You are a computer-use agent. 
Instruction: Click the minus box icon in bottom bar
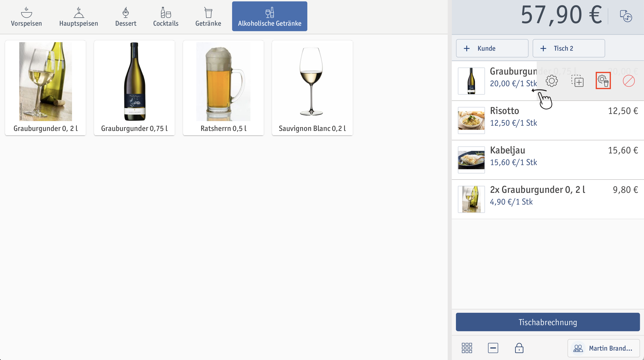tap(493, 348)
